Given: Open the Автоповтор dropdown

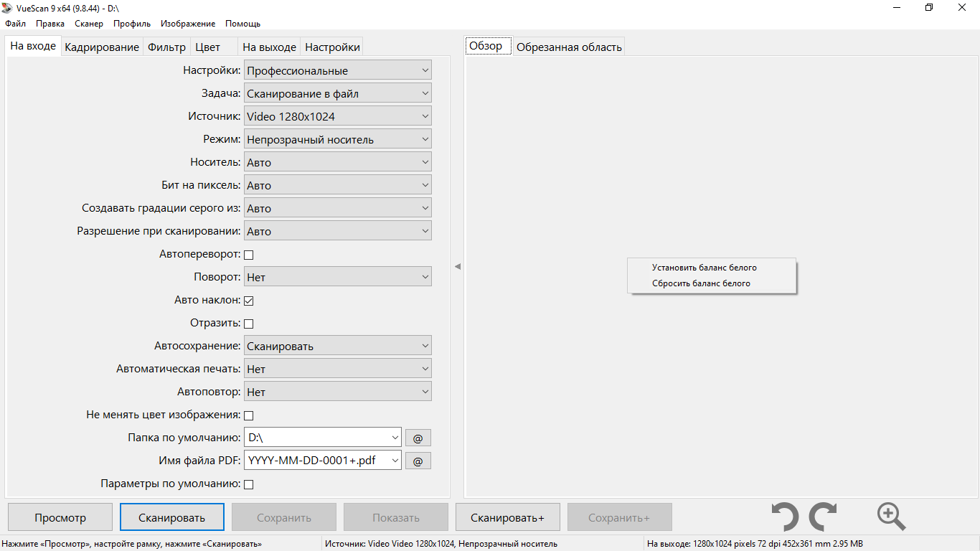Looking at the screenshot, I should pos(338,392).
